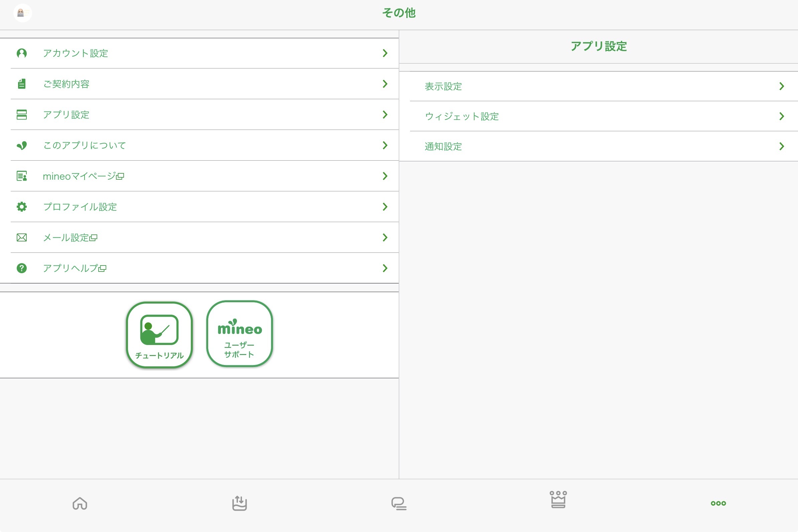Screen dimensions: 798x532
Task: Open ご契約内容 menu item
Action: coord(66,84)
